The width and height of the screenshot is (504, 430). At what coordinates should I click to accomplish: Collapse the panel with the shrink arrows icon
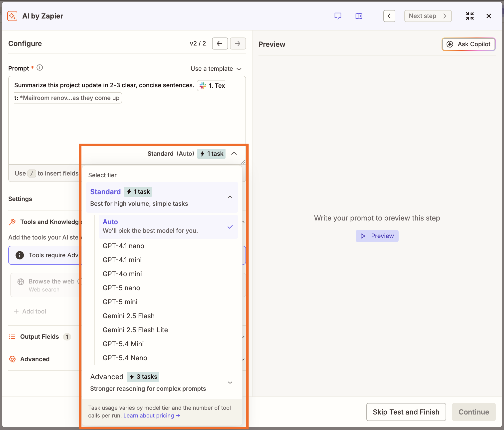(x=470, y=16)
